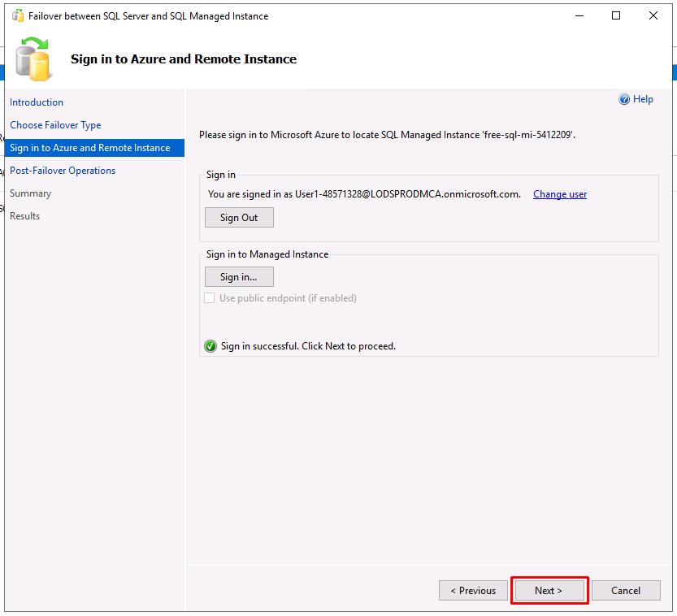Click the Change user link
This screenshot has height=616, width=677.
click(559, 194)
